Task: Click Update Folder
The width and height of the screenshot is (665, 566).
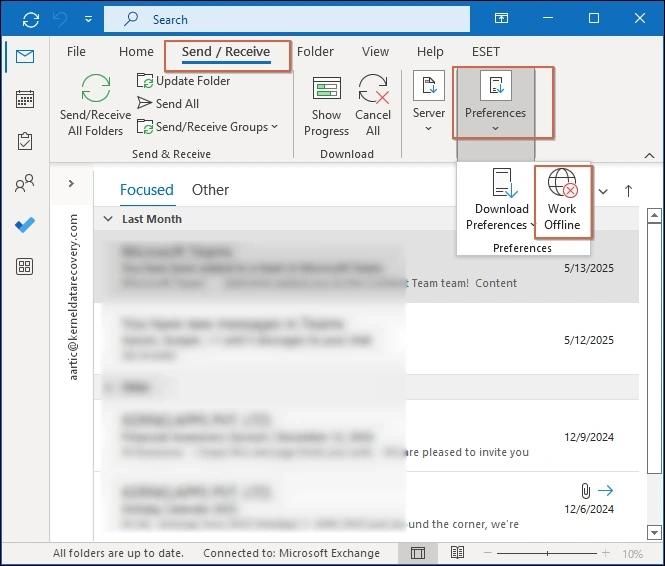Action: [x=184, y=81]
